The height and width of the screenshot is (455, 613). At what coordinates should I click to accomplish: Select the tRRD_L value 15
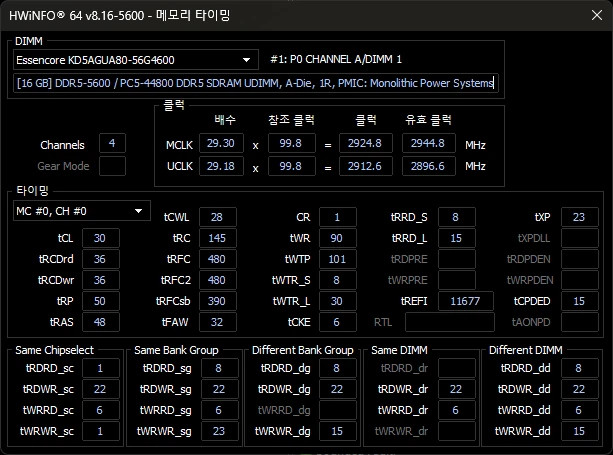point(457,238)
